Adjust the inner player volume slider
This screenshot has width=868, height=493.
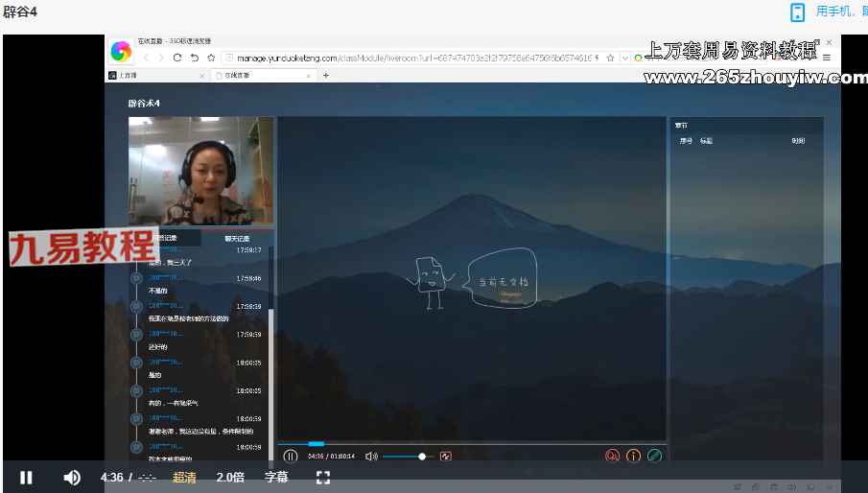pos(408,457)
